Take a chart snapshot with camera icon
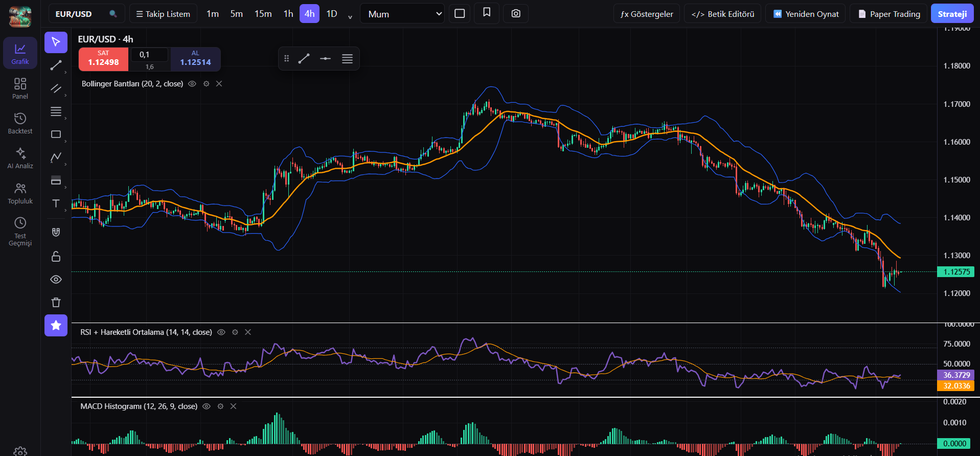The width and height of the screenshot is (980, 456). click(516, 14)
